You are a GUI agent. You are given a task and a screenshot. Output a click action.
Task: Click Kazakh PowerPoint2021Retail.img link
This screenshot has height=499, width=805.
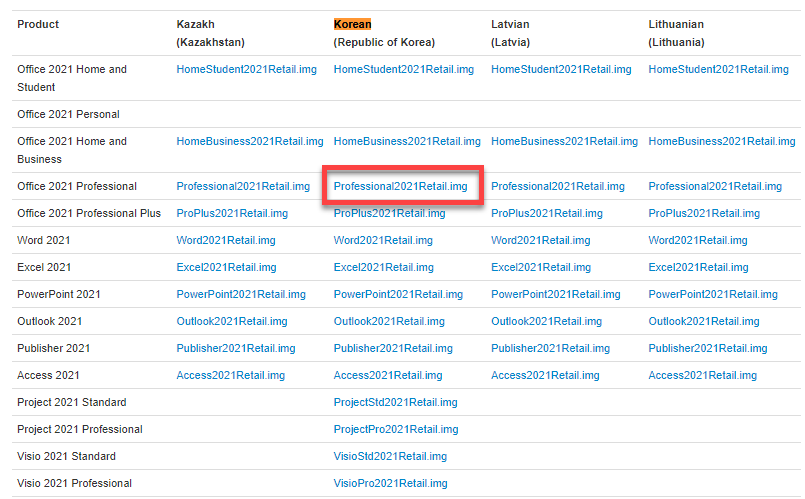click(241, 294)
